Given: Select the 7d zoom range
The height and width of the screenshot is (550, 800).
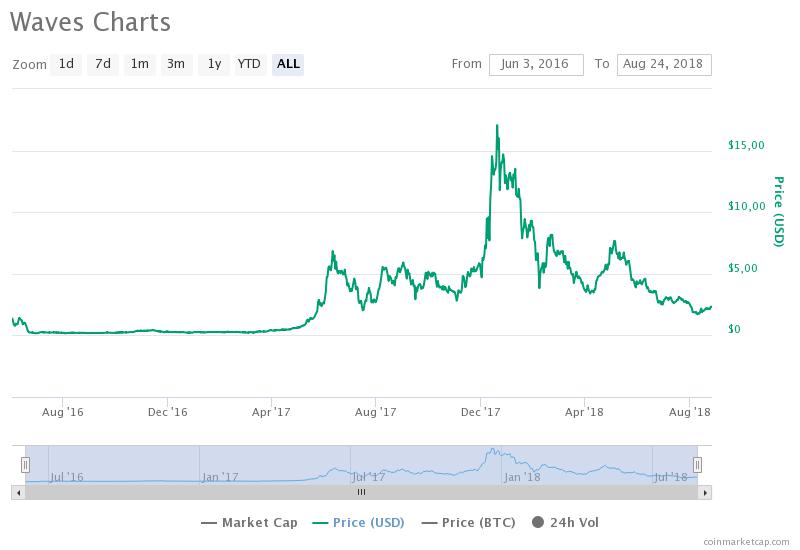Looking at the screenshot, I should (x=103, y=64).
